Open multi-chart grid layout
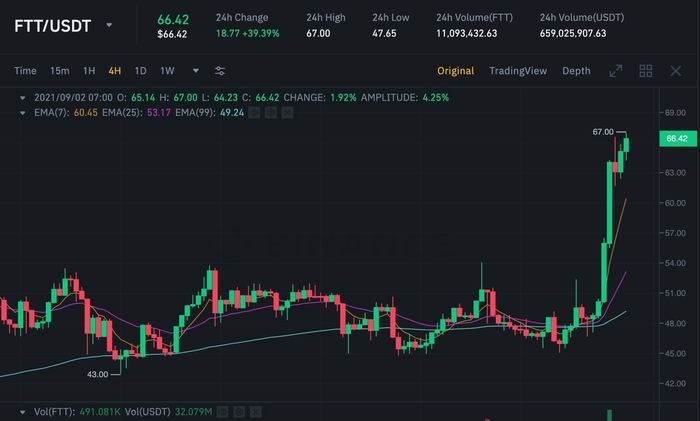The height and width of the screenshot is (421, 700). [x=646, y=71]
